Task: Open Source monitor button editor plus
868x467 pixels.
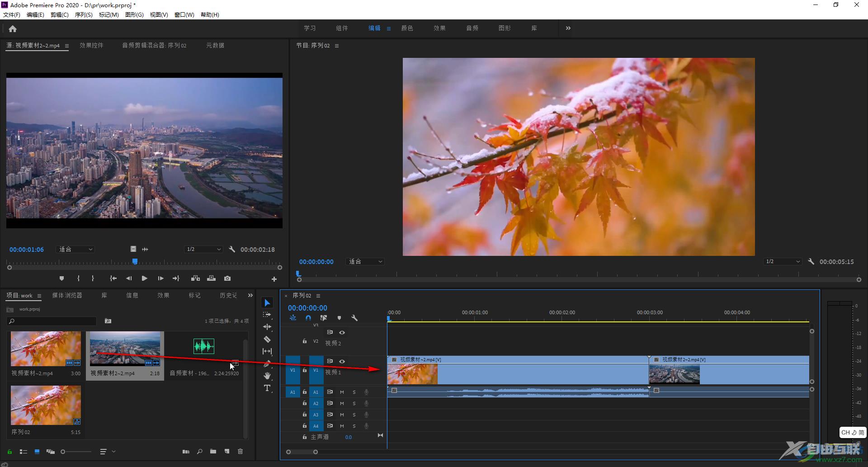Action: coord(274,279)
